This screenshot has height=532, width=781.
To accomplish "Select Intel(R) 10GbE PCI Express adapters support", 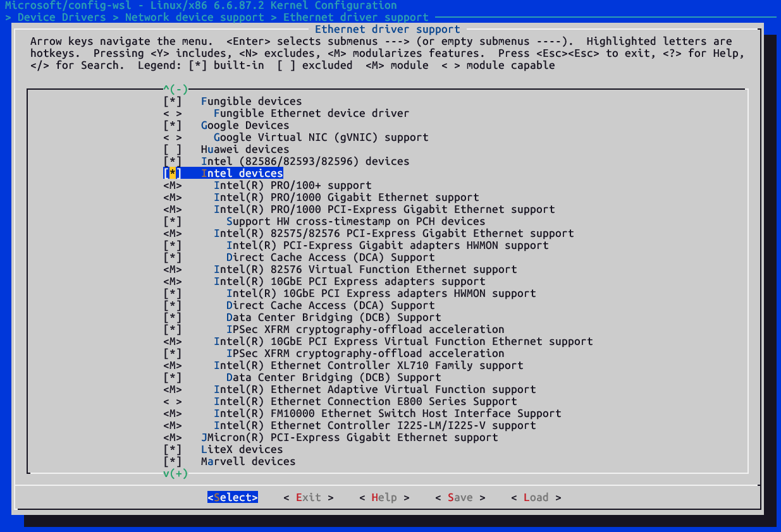I will [x=350, y=281].
